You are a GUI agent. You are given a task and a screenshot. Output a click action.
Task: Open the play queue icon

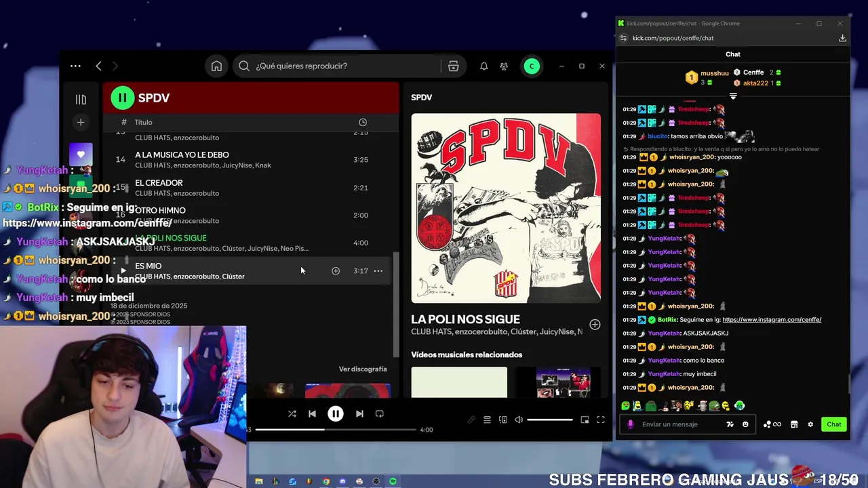487,420
